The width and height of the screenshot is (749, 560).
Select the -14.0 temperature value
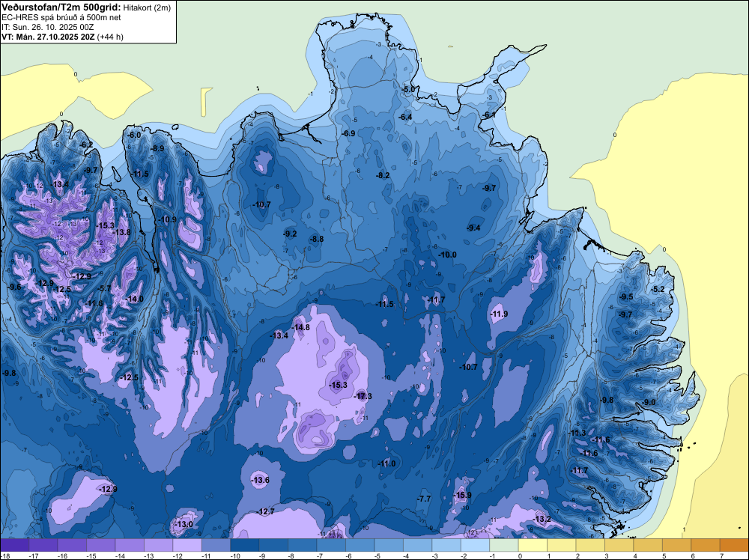[x=135, y=299]
